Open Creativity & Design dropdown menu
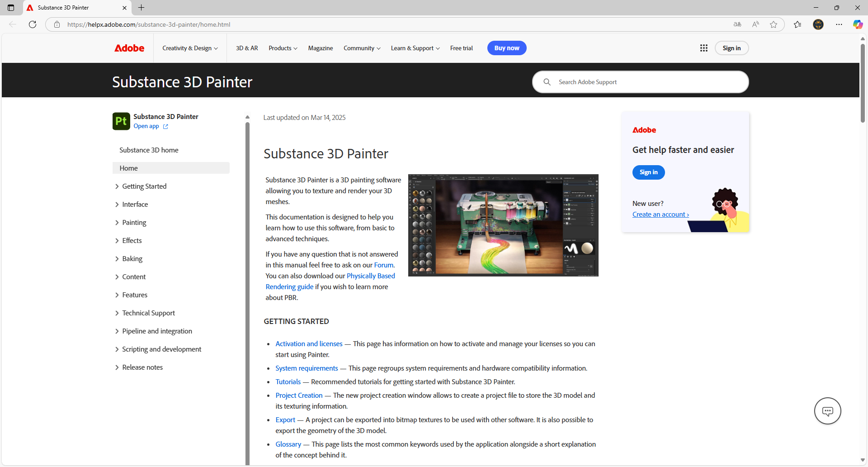Image resolution: width=868 pixels, height=467 pixels. pyautogui.click(x=190, y=48)
